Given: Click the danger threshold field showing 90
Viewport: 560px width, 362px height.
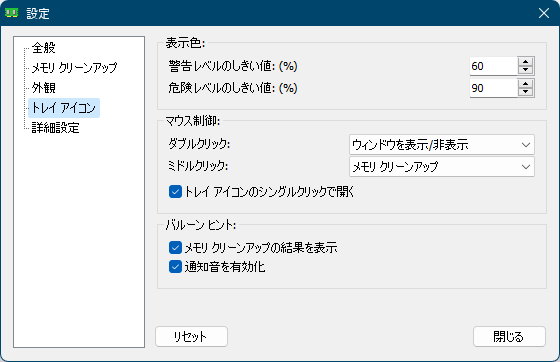Looking at the screenshot, I should coord(493,88).
